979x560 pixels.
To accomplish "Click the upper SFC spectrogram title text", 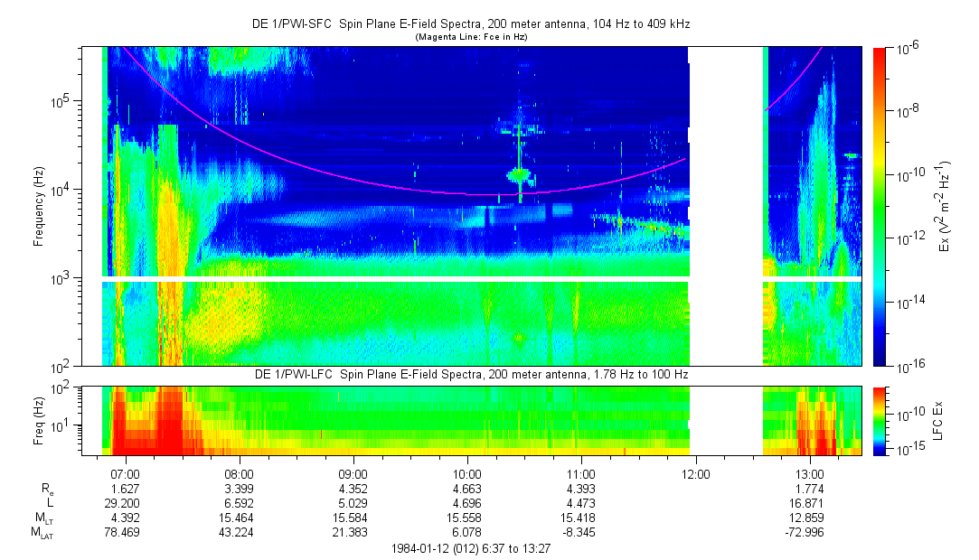I will pos(470,25).
